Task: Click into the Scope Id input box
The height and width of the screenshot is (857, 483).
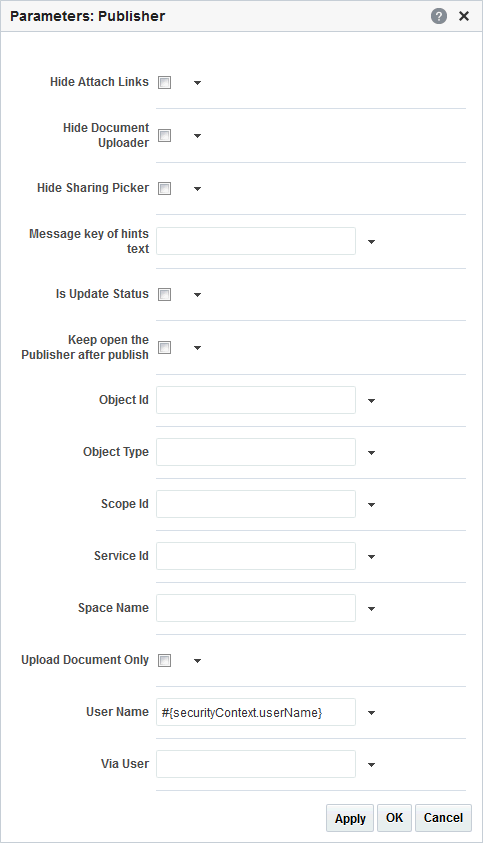Action: (x=256, y=504)
